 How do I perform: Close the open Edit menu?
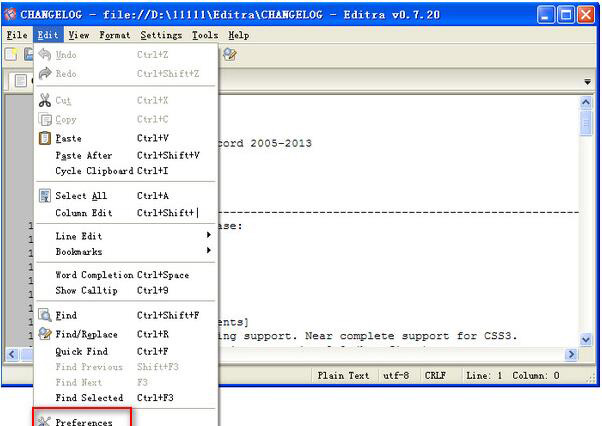pyautogui.click(x=48, y=35)
